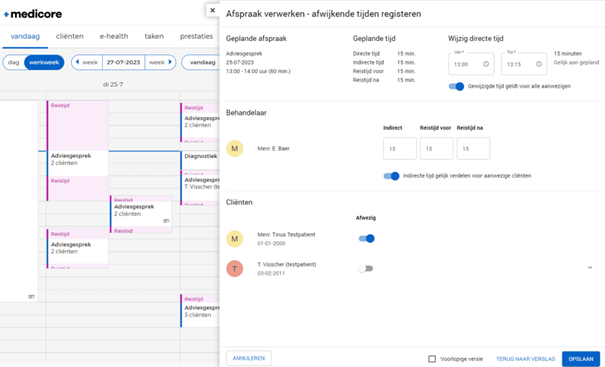Tick the Voorlopige versie checkbox

tap(432, 359)
